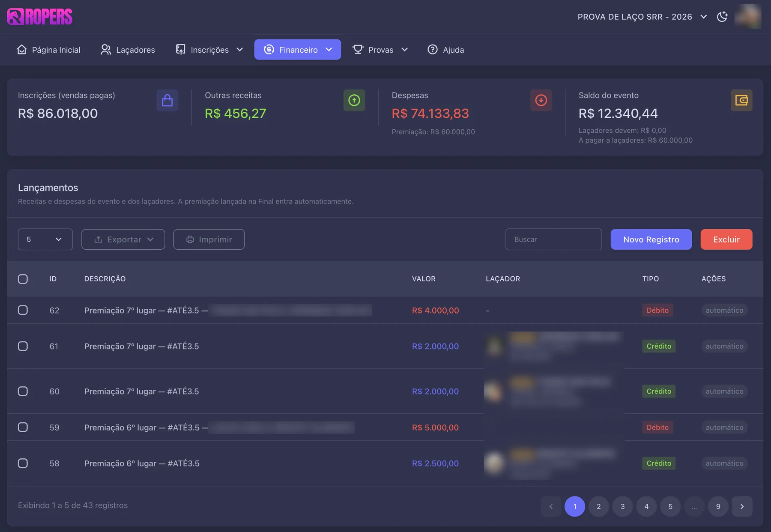Click the automático badge in row 58
This screenshot has width=771, height=532.
tap(724, 463)
